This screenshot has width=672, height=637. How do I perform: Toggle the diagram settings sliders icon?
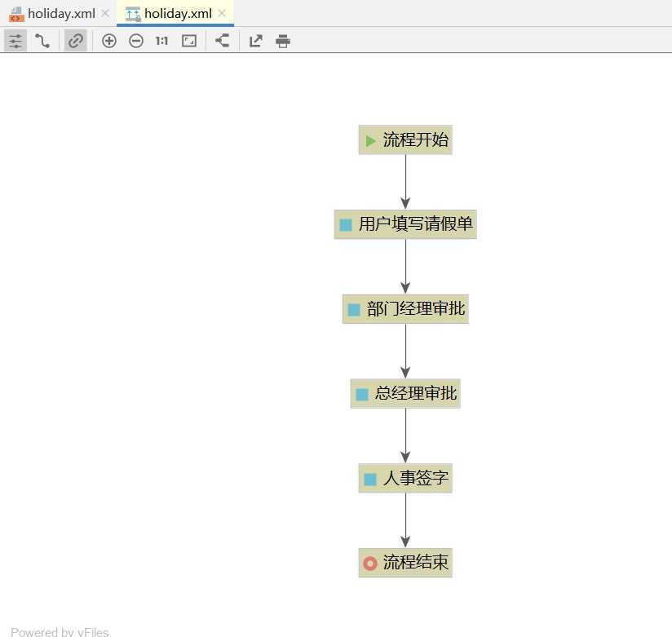coord(15,41)
